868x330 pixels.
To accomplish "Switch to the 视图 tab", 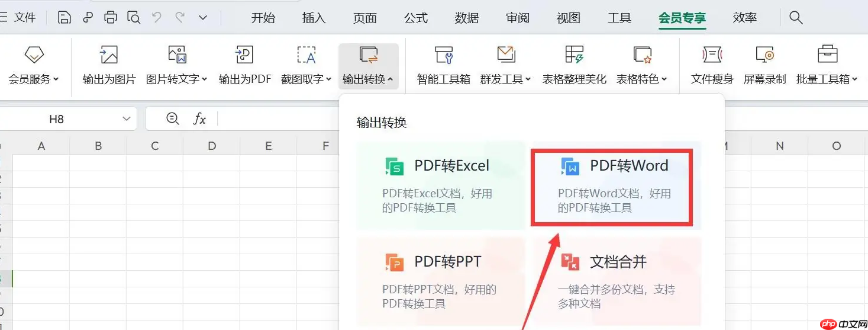I will (569, 18).
